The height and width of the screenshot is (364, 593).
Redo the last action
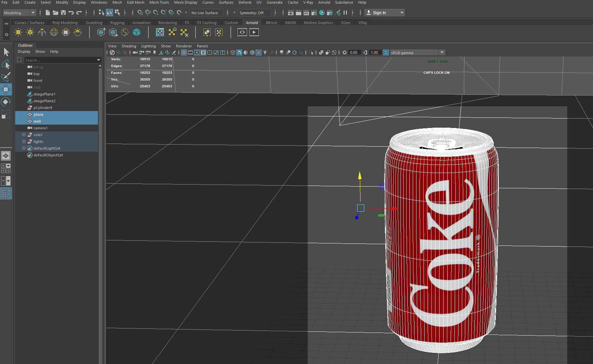click(79, 13)
